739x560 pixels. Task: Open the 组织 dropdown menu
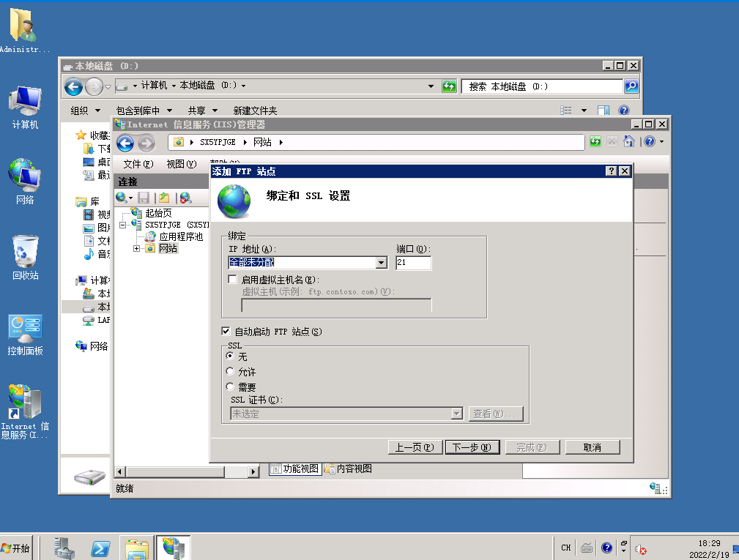pyautogui.click(x=85, y=111)
